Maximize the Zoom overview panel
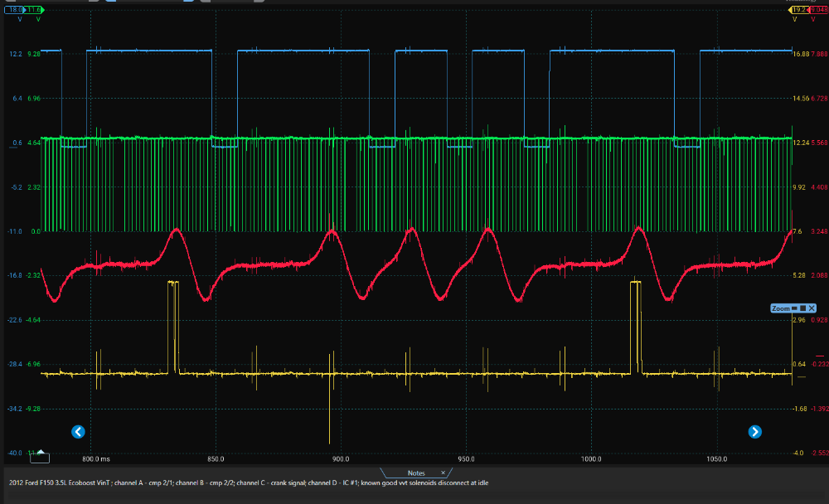 (802, 308)
